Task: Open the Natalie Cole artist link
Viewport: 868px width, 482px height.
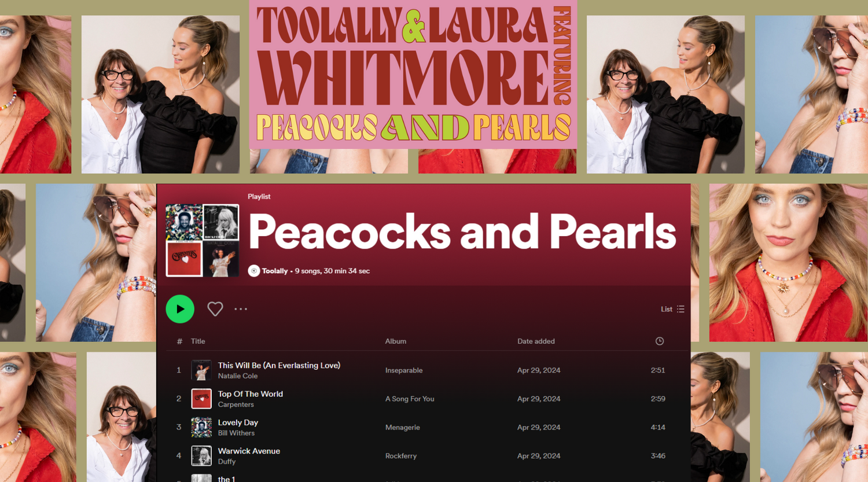Action: pyautogui.click(x=237, y=376)
